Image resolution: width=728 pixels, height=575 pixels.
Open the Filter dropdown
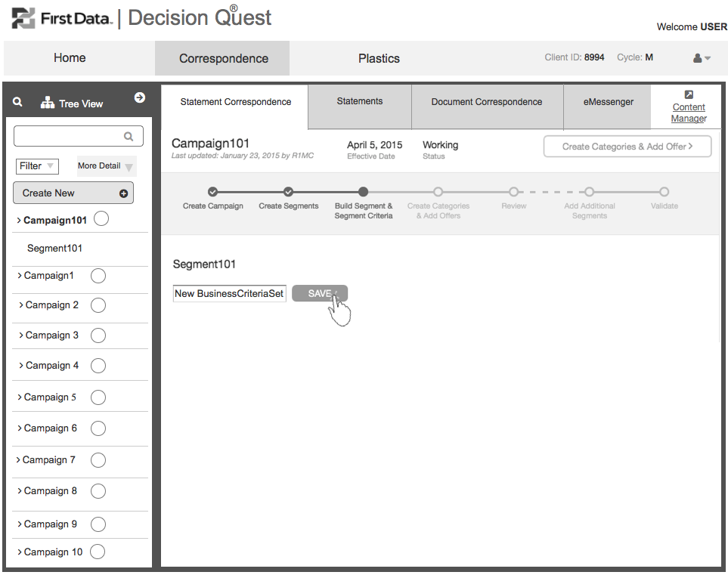pyautogui.click(x=37, y=166)
